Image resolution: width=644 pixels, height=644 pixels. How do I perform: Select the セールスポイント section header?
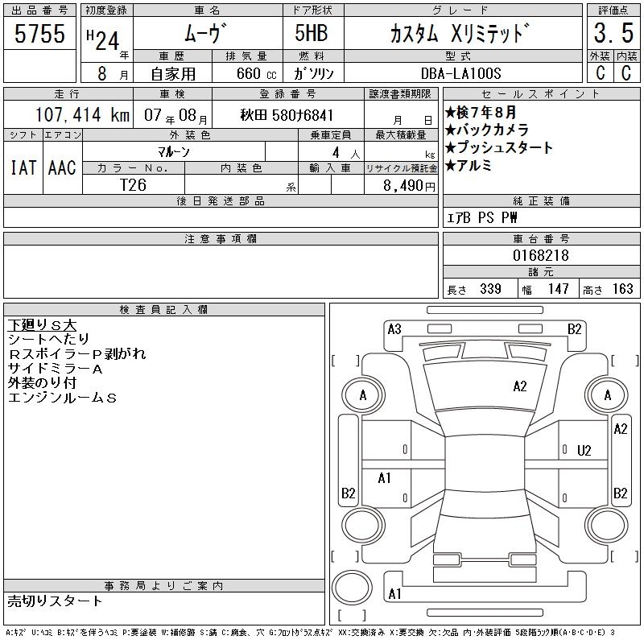541,94
